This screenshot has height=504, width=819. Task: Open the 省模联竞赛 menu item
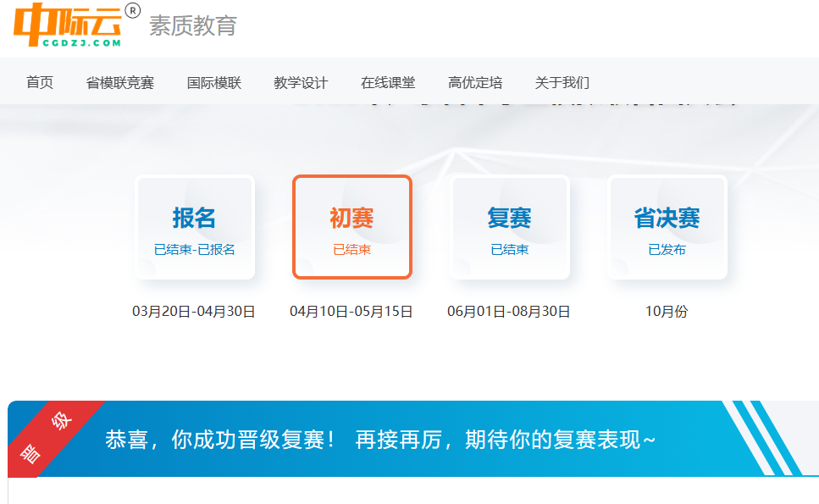tap(120, 82)
